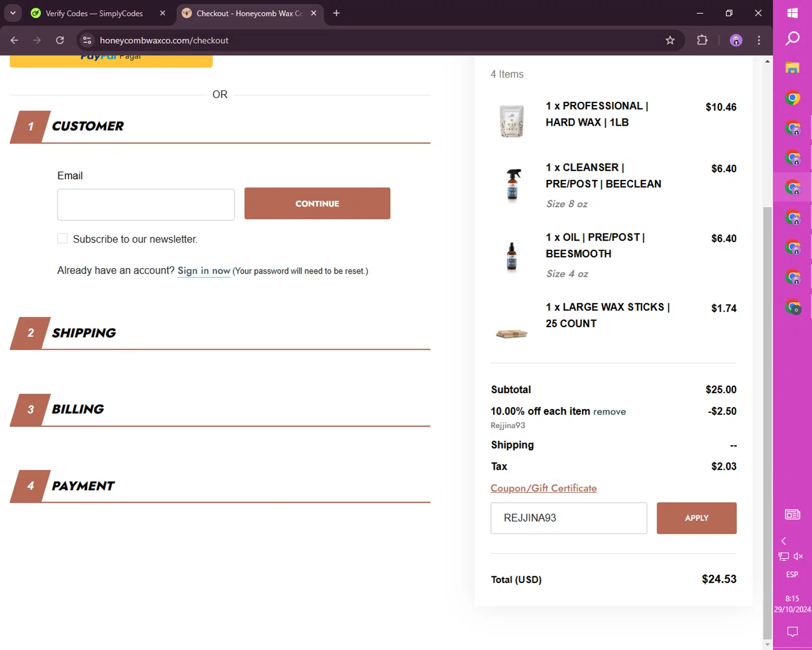The height and width of the screenshot is (650, 812).
Task: Expand the Billing step header
Action: click(x=220, y=410)
